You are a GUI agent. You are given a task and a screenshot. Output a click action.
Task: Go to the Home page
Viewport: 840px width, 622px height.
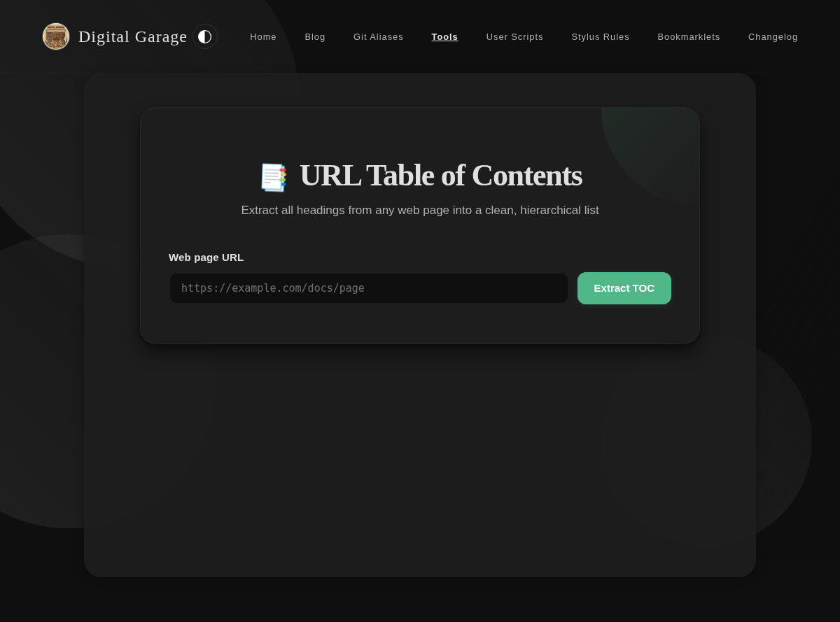point(263,36)
